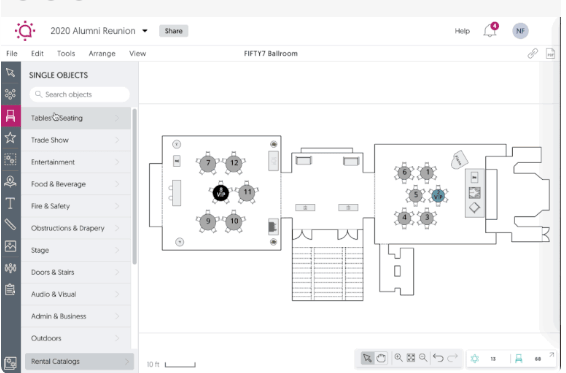Select the arrow pointer tool in left sidebar
Image resolution: width=566 pixels, height=373 pixels.
point(10,73)
